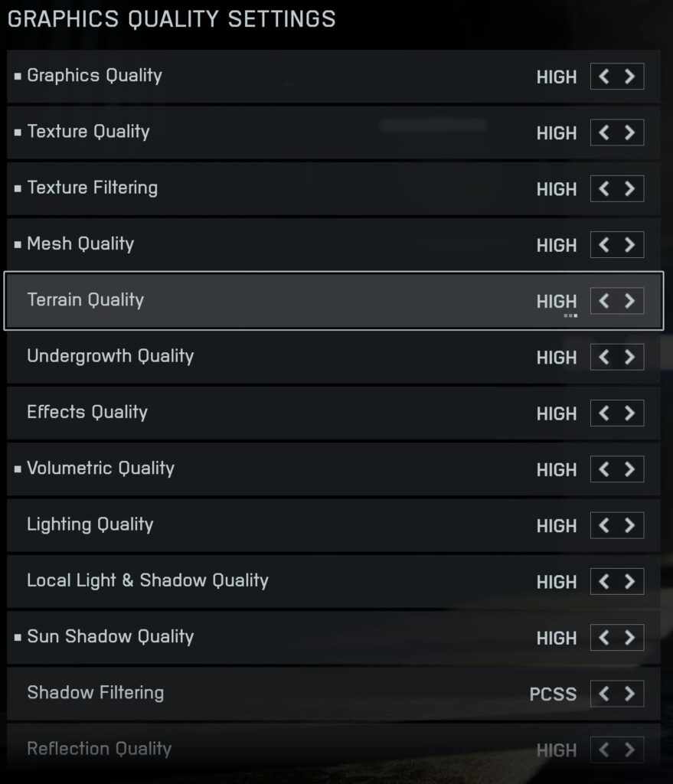
Task: Select the Shadow Filtering setting row
Action: point(306,694)
